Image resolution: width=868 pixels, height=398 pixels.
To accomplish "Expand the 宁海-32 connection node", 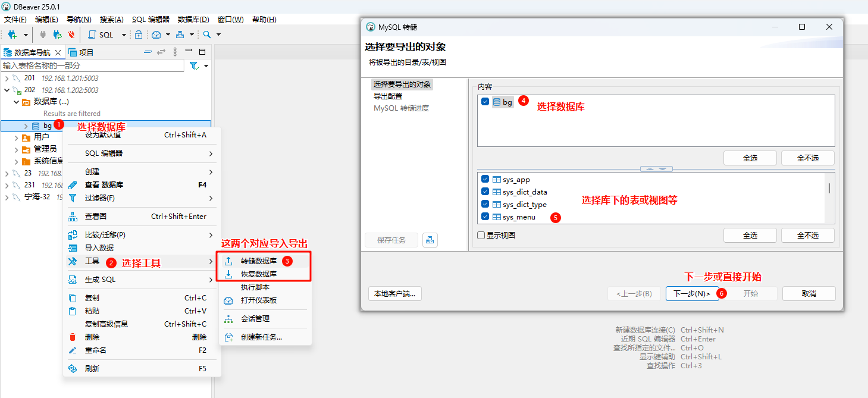I will [7, 197].
